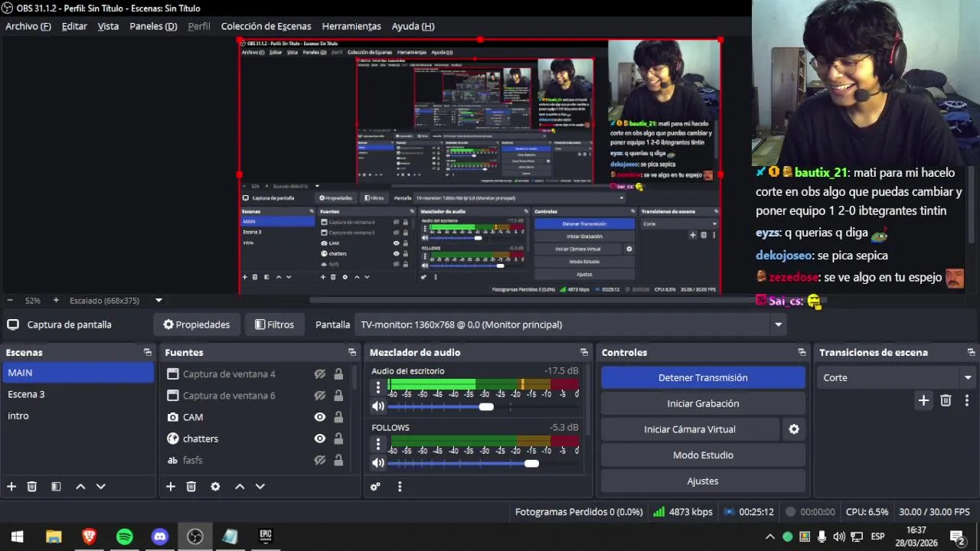Image resolution: width=980 pixels, height=551 pixels.
Task: Move source down with the Fuentes down arrow
Action: click(260, 487)
